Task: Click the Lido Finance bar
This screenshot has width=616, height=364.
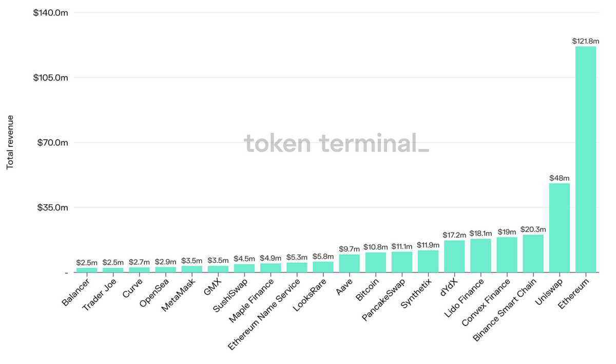Action: (480, 255)
